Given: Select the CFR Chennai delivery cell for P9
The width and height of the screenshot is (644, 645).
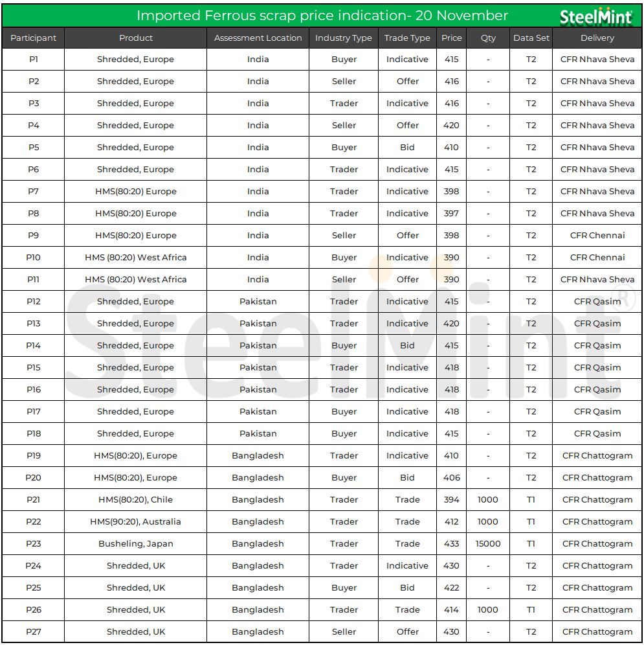Looking at the screenshot, I should click(597, 236).
